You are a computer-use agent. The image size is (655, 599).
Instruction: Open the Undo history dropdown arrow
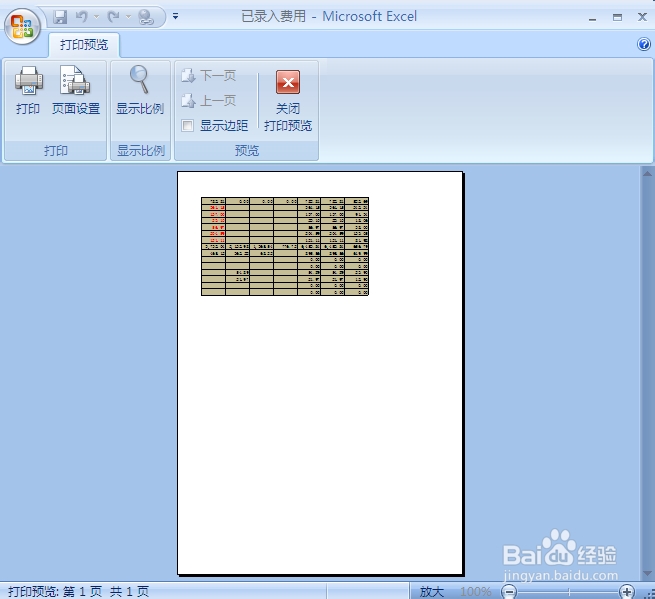[96, 17]
